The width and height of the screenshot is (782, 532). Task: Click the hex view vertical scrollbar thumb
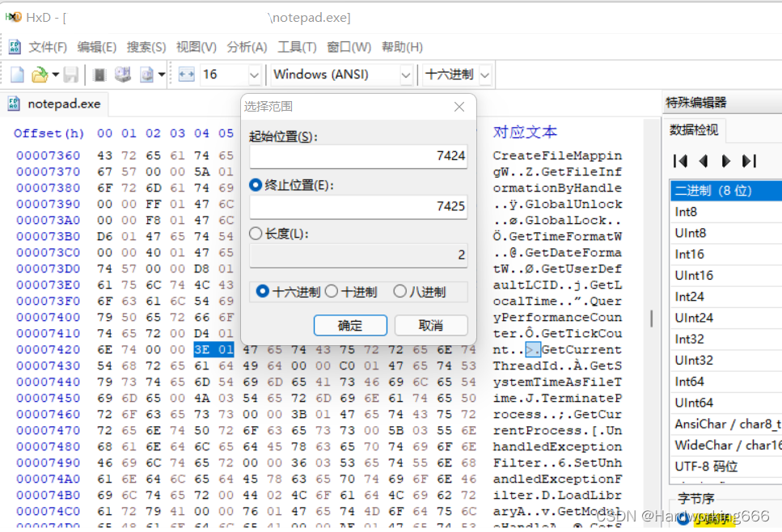[651, 318]
